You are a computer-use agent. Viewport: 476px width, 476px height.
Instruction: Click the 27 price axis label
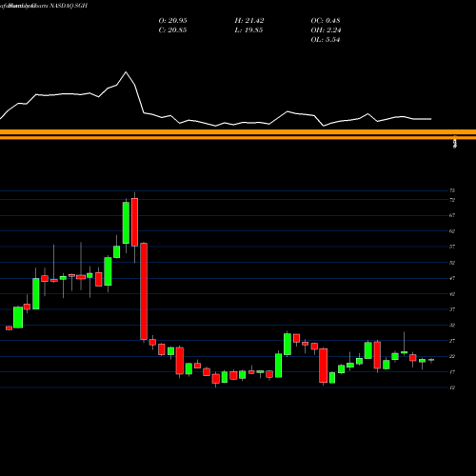[452, 341]
